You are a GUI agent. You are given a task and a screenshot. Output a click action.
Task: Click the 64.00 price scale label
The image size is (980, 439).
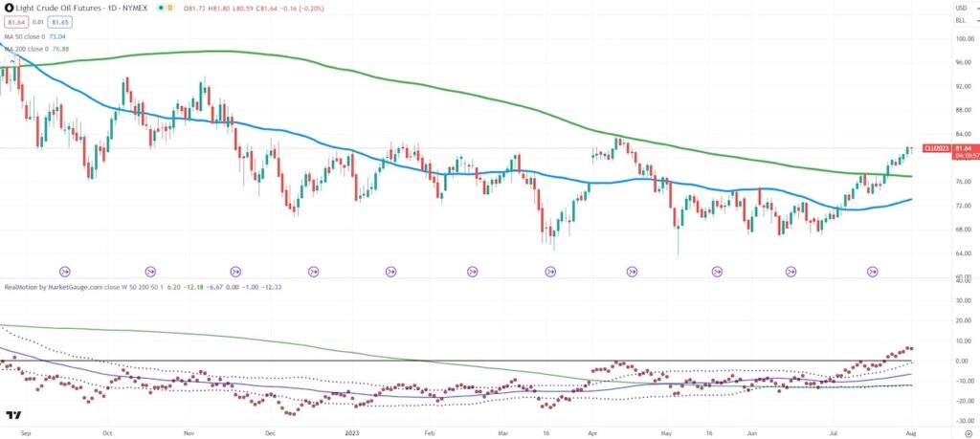963,253
